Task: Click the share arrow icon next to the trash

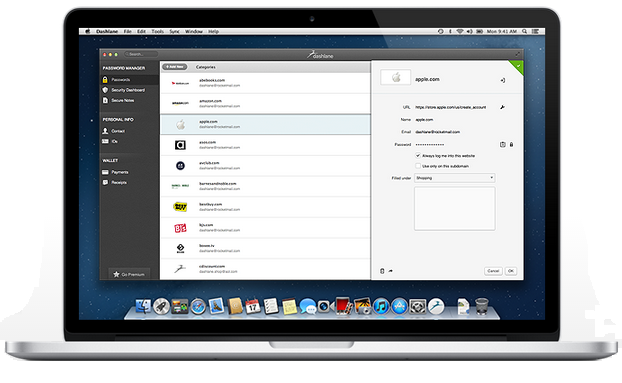Action: click(x=390, y=271)
